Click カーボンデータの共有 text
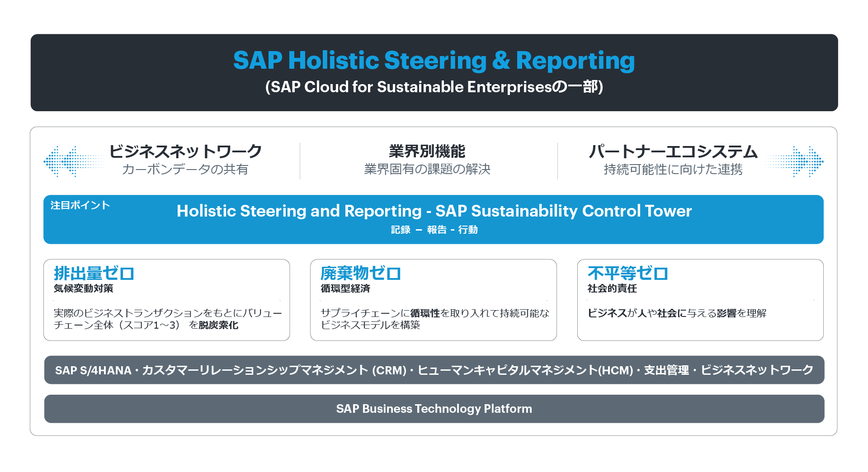 tap(185, 169)
